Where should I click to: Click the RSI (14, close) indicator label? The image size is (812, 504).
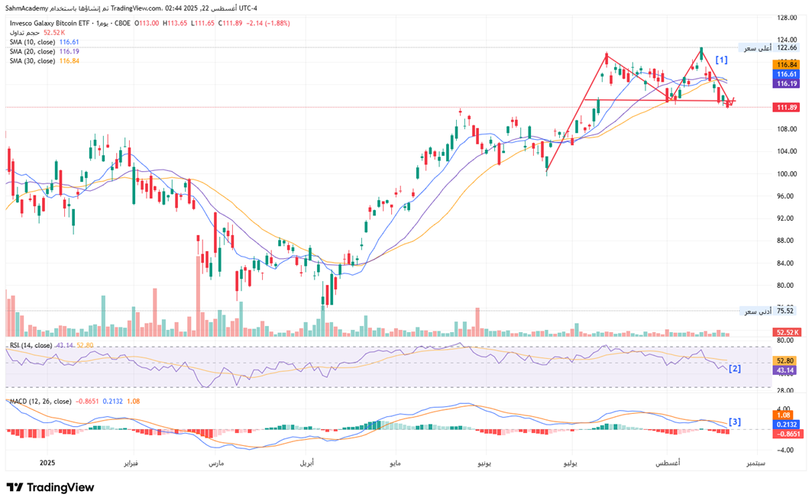(x=31, y=345)
